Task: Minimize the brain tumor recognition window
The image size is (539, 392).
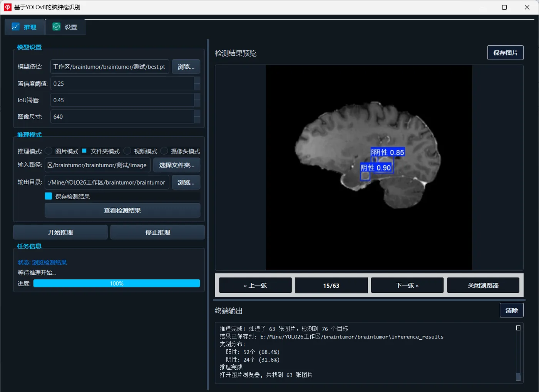Action: pyautogui.click(x=482, y=7)
